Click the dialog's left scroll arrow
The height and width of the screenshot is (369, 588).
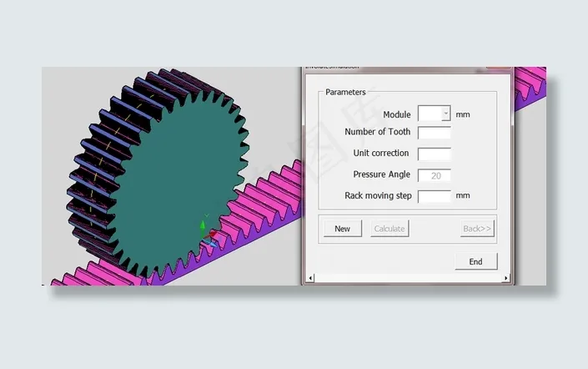[x=309, y=278]
